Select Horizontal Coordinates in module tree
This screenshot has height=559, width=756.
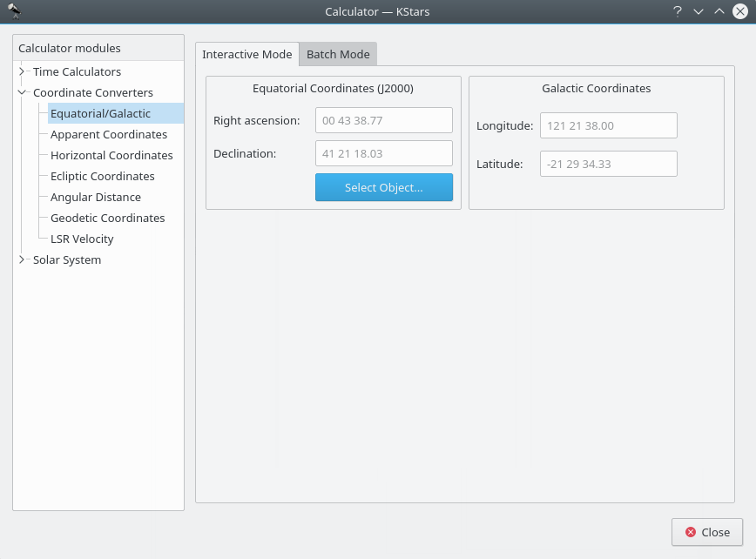111,155
